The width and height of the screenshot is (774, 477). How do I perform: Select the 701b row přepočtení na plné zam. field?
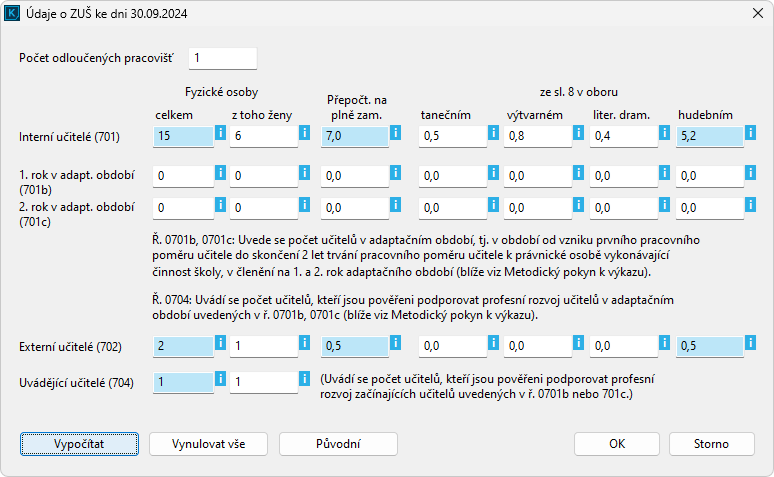pyautogui.click(x=352, y=175)
